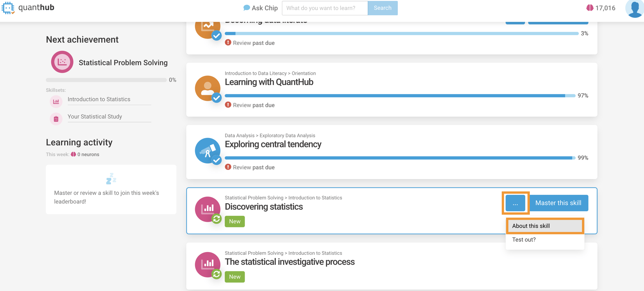Click Exploring central tendency progress bar
The height and width of the screenshot is (291, 644).
[399, 158]
